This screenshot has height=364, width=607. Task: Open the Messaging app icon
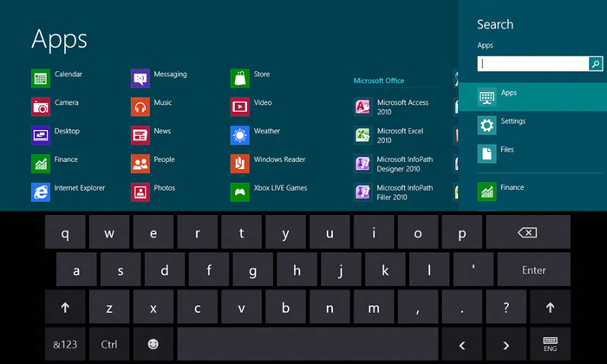[x=140, y=78]
